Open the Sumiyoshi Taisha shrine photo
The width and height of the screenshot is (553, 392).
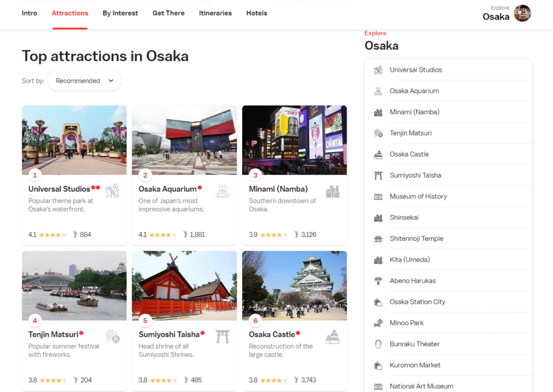184,285
